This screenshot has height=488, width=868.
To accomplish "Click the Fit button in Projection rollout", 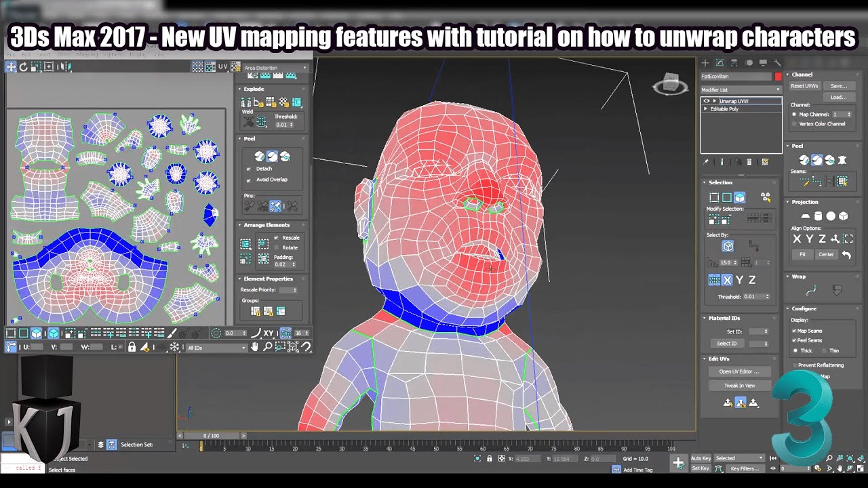I will click(x=802, y=255).
